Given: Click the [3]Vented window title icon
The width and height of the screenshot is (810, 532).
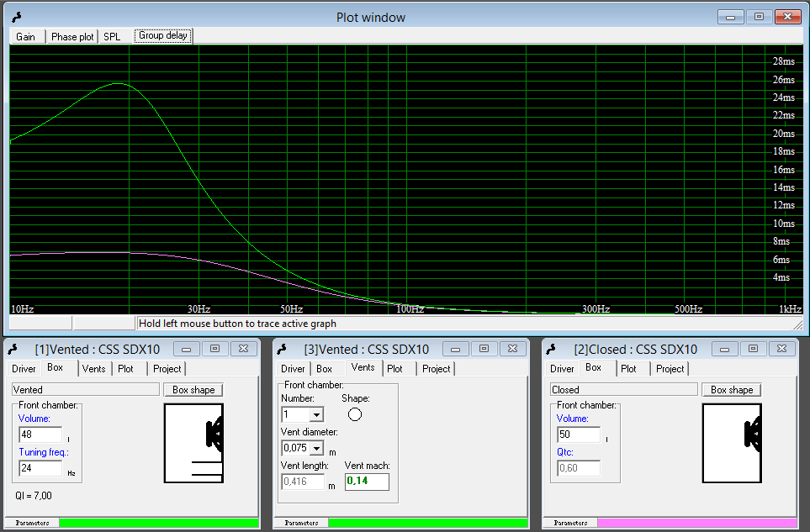Looking at the screenshot, I should point(282,350).
